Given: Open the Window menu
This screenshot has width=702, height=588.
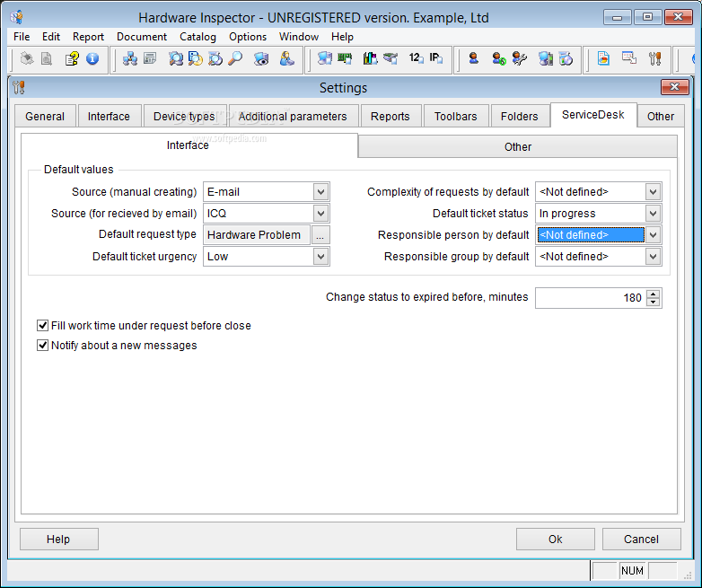Looking at the screenshot, I should tap(299, 37).
